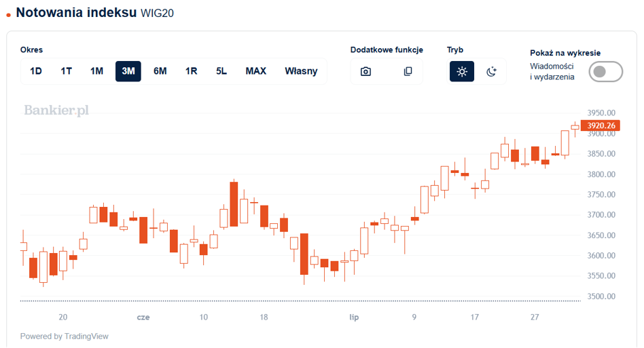Click the 'lip' month label on time axis
Viewport: 644px width, 348px height.
pyautogui.click(x=354, y=317)
